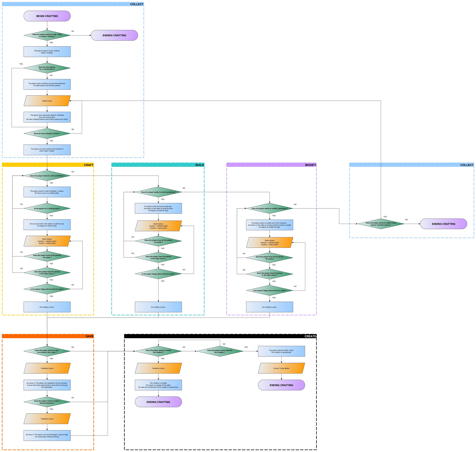Viewport: 476px width, 452px height.
Task: Select 'Is the player on a crafting plate' diamond
Action: pos(47,209)
